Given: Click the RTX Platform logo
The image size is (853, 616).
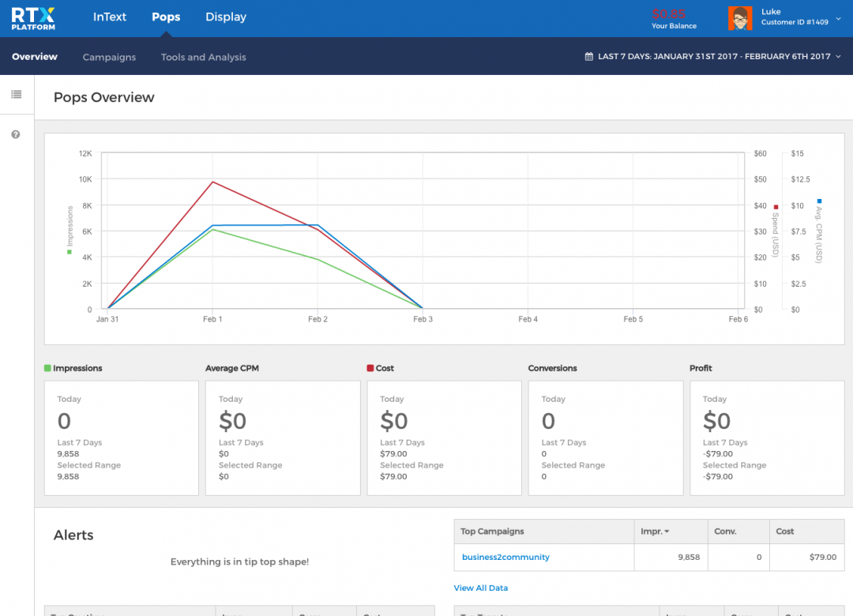Looking at the screenshot, I should point(33,18).
